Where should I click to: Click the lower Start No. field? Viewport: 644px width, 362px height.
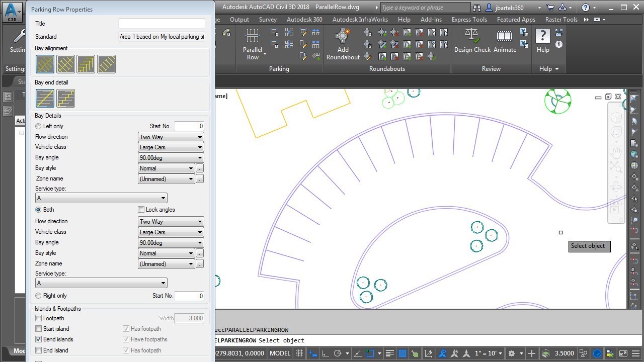(189, 296)
